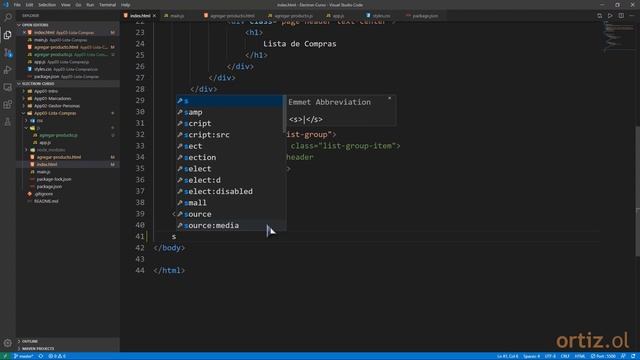The width and height of the screenshot is (640, 360).
Task: Select the 'script:src' Emmet suggestion
Action: point(230,135)
